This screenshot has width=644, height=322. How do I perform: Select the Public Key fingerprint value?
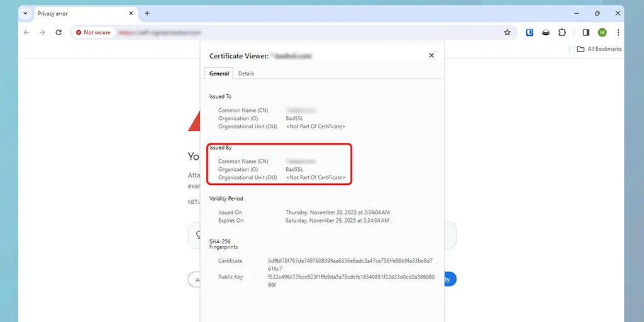tap(351, 281)
